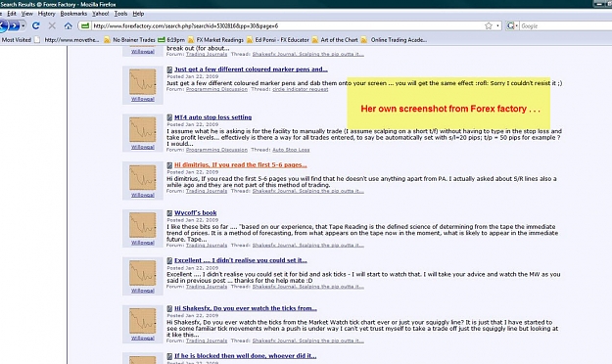Open post 'Excellent .... I didn't realise you could set it'

241,260
